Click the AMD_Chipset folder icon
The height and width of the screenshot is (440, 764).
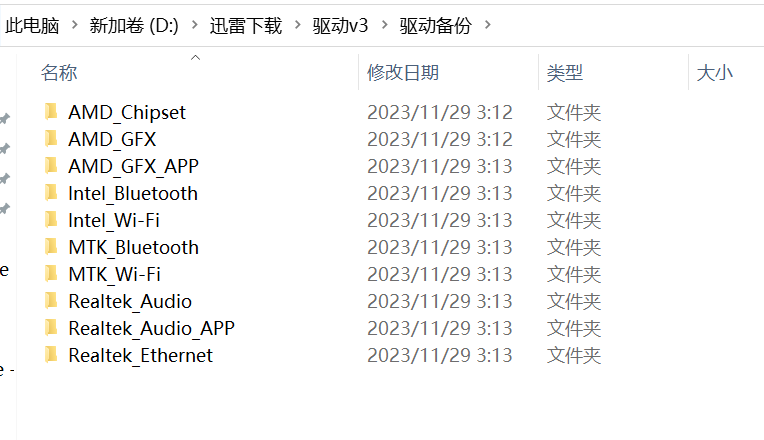(x=51, y=112)
